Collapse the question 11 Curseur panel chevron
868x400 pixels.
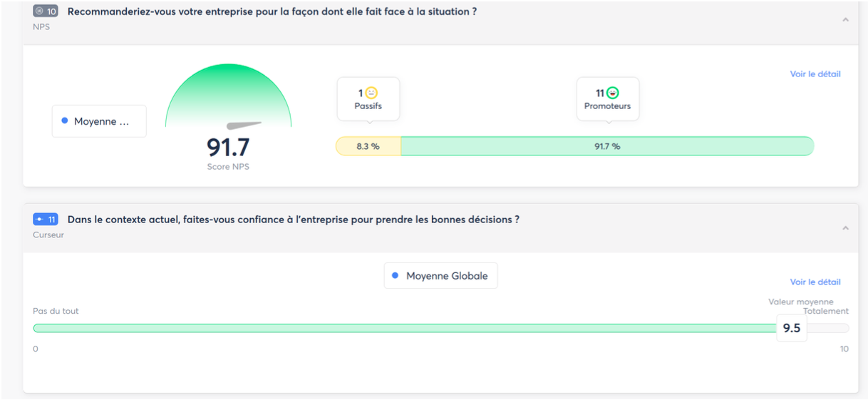pos(845,228)
